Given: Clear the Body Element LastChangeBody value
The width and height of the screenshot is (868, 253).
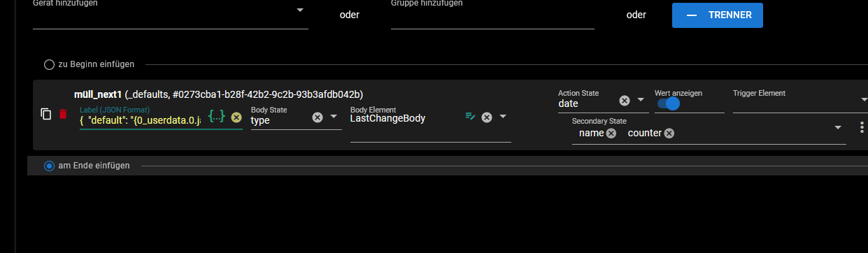Looking at the screenshot, I should point(487,117).
